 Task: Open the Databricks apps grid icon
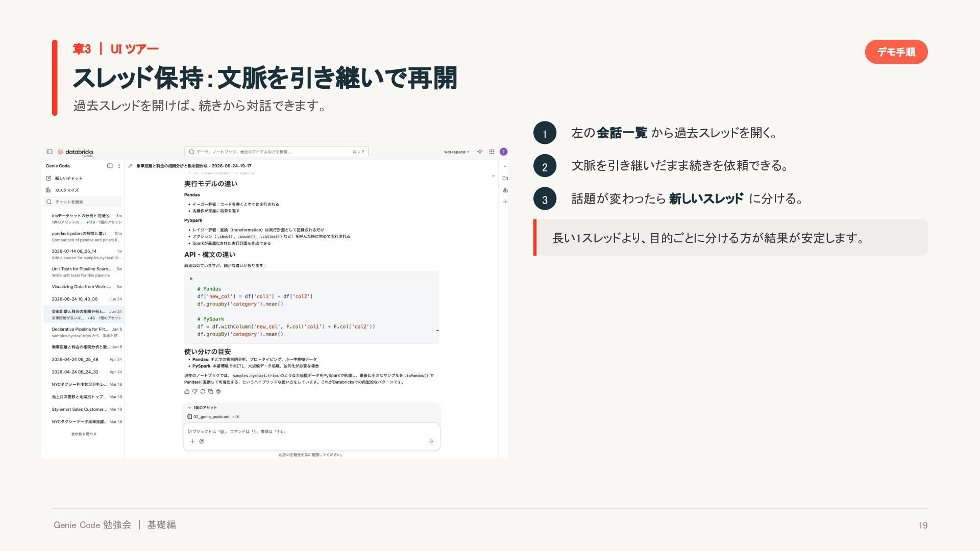click(x=492, y=152)
